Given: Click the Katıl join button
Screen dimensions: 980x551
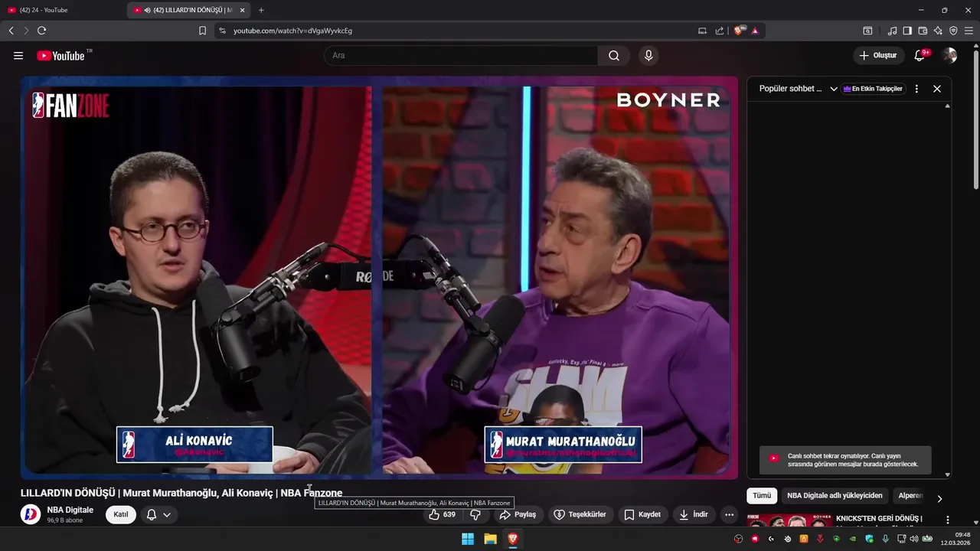Looking at the screenshot, I should pos(121,514).
